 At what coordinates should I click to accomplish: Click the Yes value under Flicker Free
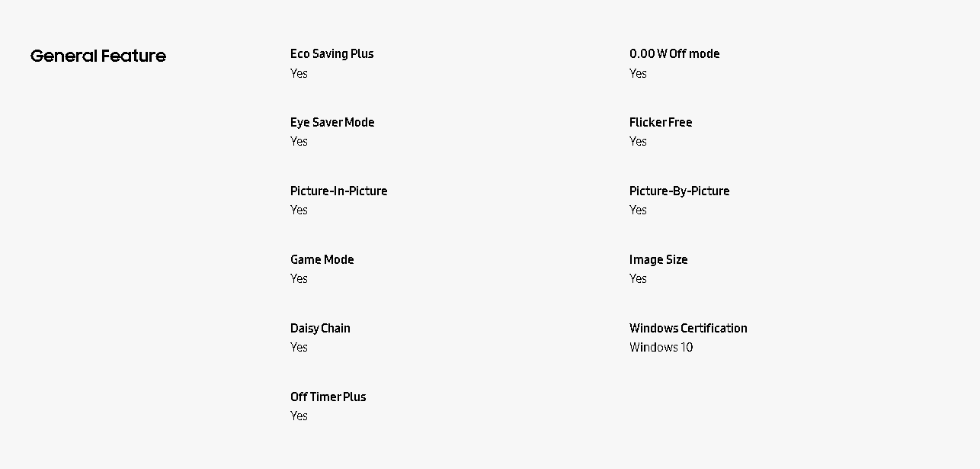coord(638,141)
